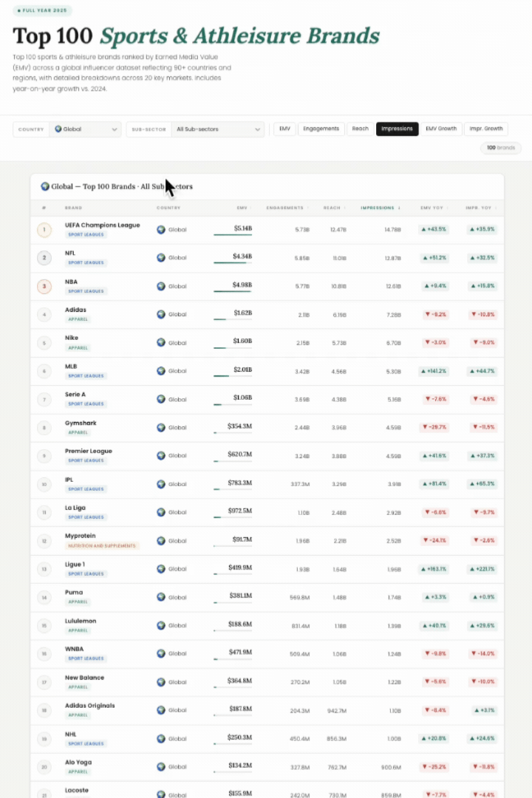
Task: Click the globe icon in the Lululemon row
Action: pos(161,626)
